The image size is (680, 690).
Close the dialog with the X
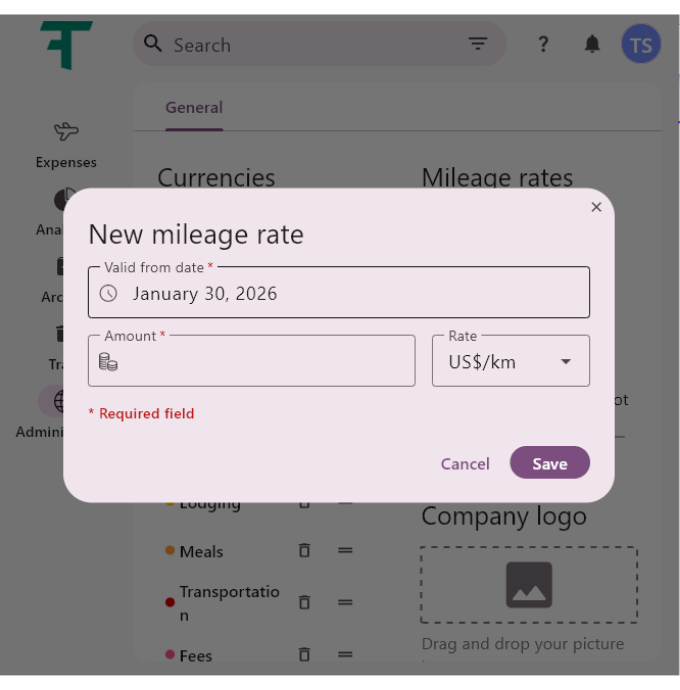point(596,207)
